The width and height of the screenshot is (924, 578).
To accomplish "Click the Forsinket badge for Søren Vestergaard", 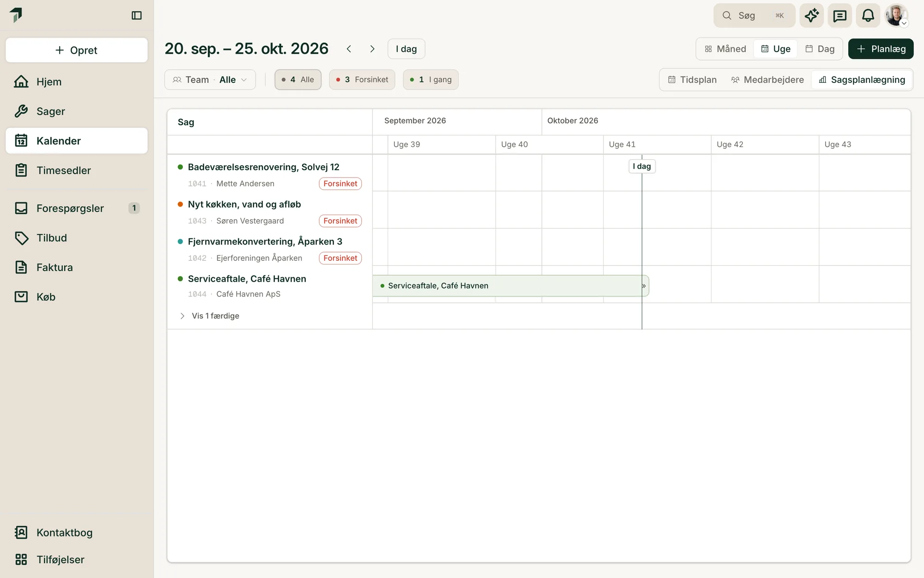I will 340,221.
